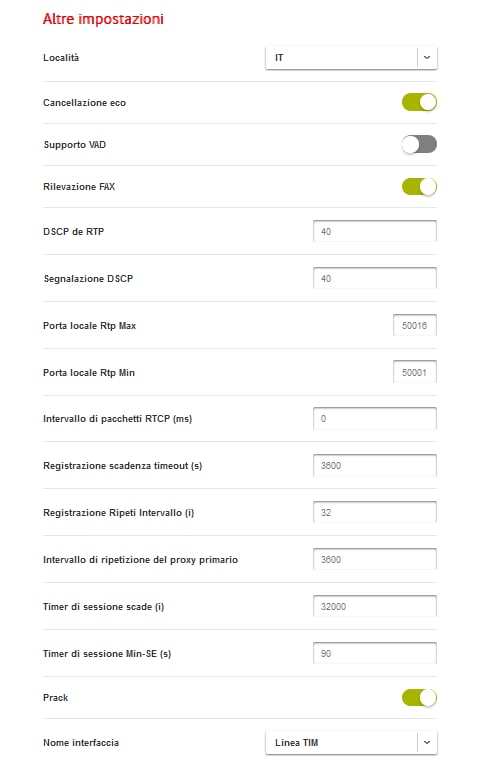Open the Località dropdown
This screenshot has height=775, width=491.
tap(351, 58)
